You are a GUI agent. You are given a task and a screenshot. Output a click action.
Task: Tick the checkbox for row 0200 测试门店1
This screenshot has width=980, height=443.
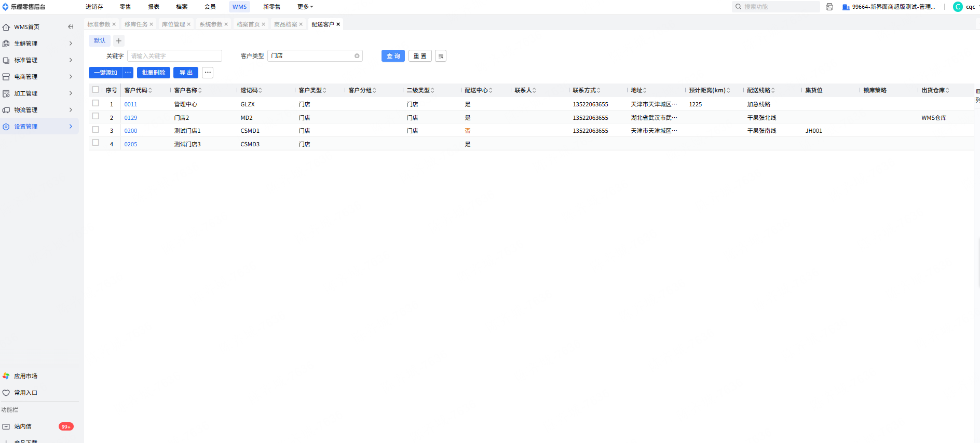(96, 130)
